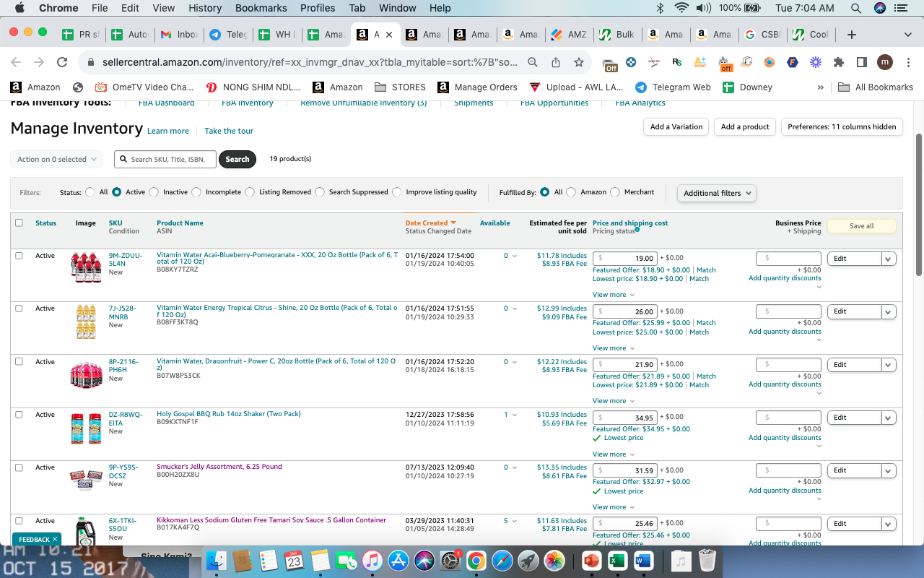This screenshot has width=924, height=578.
Task: Open Excel from the Dock
Action: 617,561
